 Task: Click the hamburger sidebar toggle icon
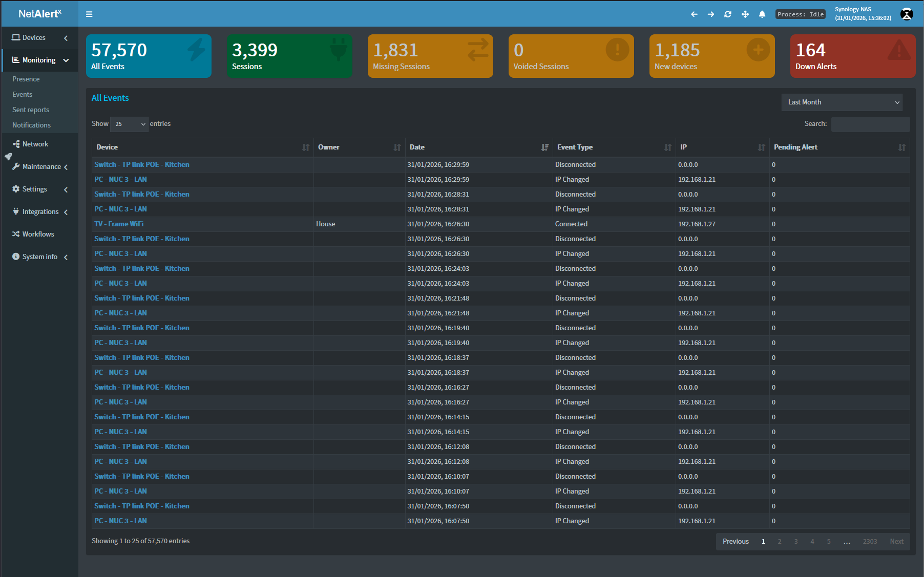point(89,14)
